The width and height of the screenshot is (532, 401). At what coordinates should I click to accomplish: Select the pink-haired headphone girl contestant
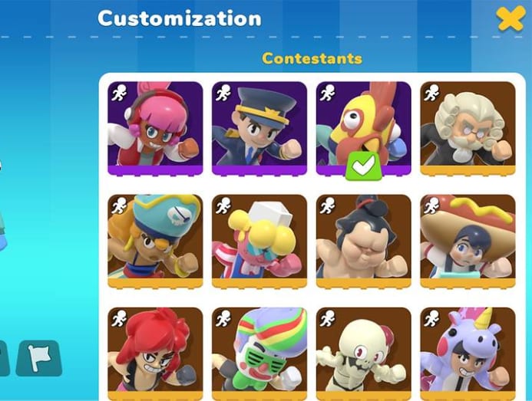pyautogui.click(x=155, y=128)
